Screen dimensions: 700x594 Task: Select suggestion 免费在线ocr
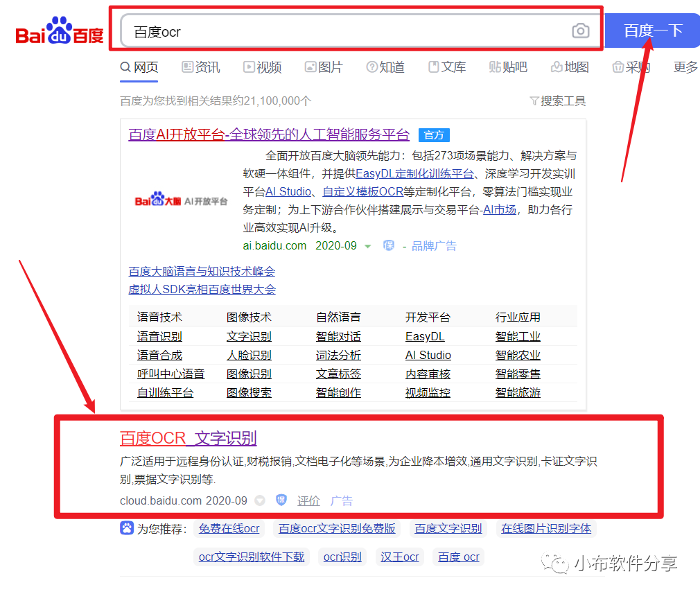pos(229,528)
